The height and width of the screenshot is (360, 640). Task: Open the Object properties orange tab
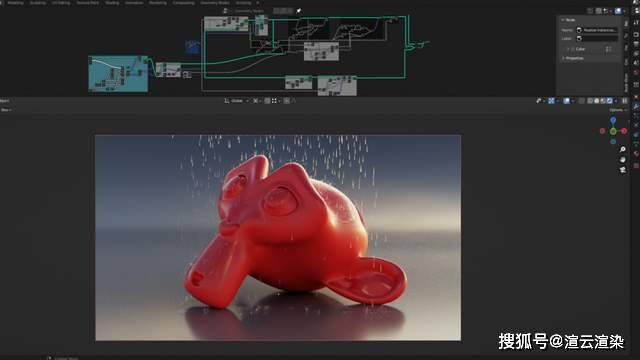pos(636,97)
